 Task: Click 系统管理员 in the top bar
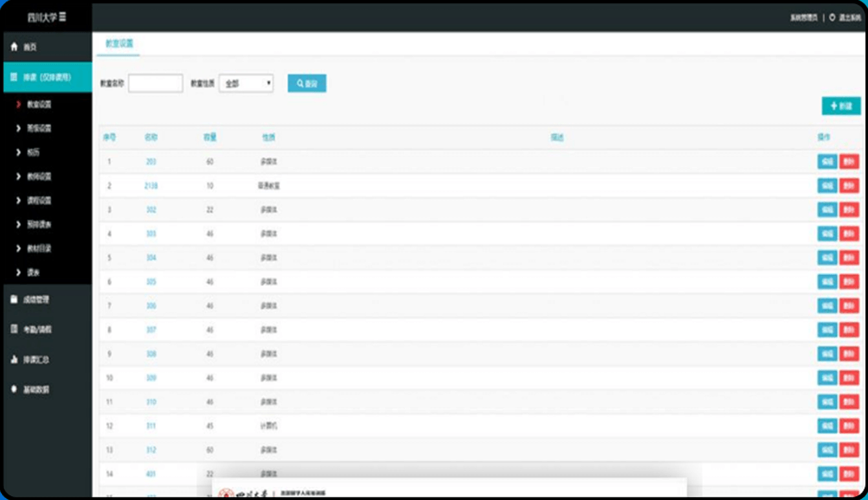tap(804, 17)
